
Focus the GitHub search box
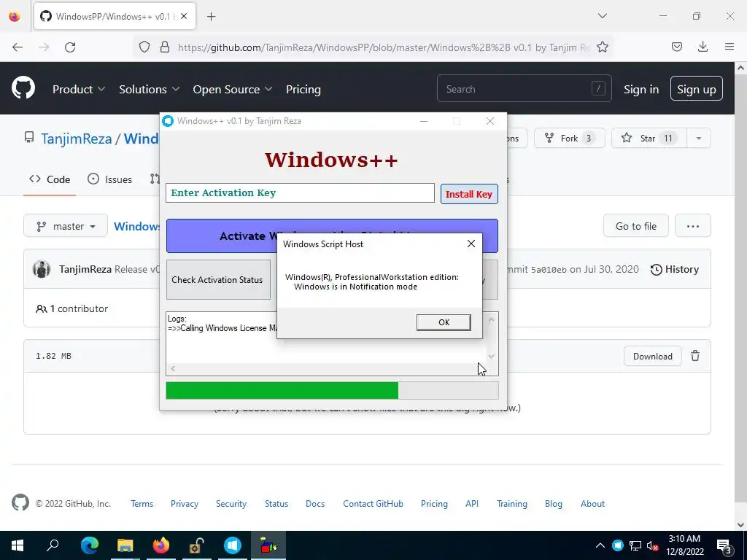[x=524, y=88]
